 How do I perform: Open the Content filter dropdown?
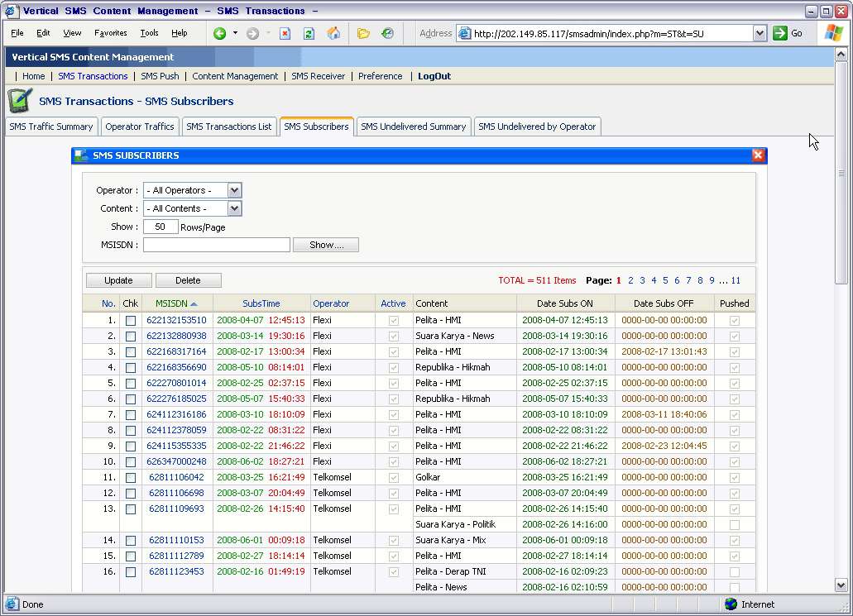coord(234,208)
